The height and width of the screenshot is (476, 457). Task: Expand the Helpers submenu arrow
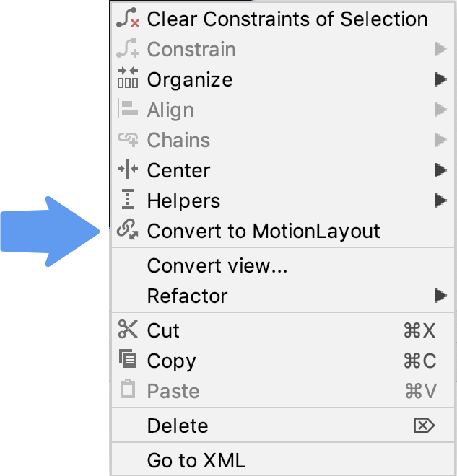[440, 200]
